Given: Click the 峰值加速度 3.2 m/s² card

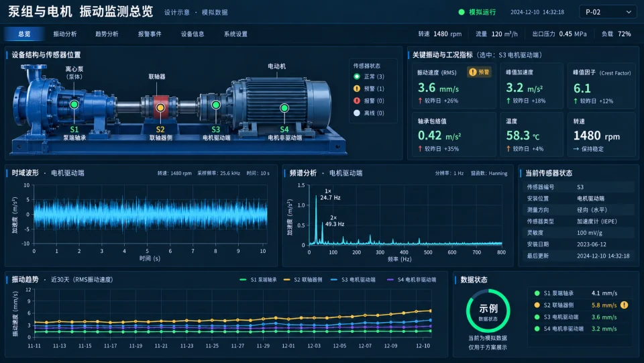Looking at the screenshot, I should pyautogui.click(x=531, y=85).
